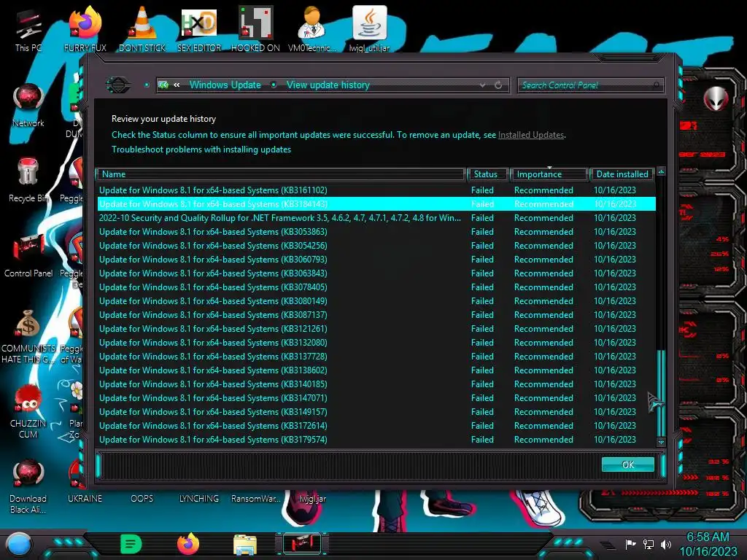Select the KB3078405 update row
Screen dimensions: 747x560
376,287
